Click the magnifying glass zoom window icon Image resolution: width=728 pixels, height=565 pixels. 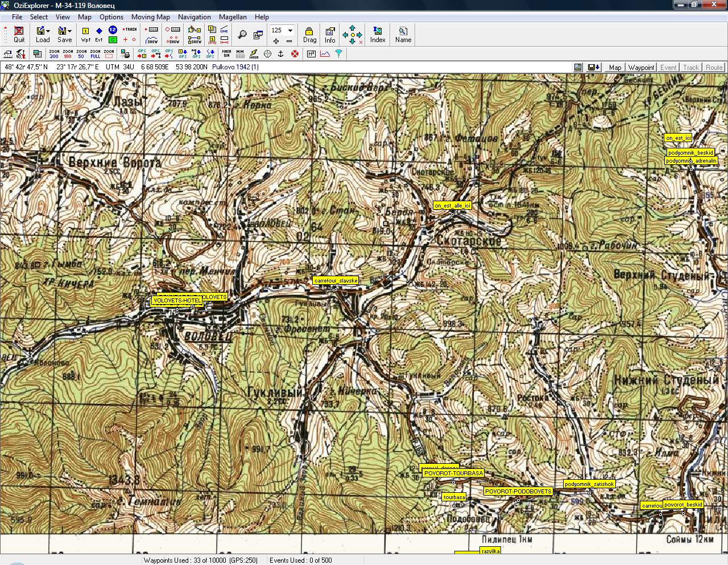(x=242, y=35)
